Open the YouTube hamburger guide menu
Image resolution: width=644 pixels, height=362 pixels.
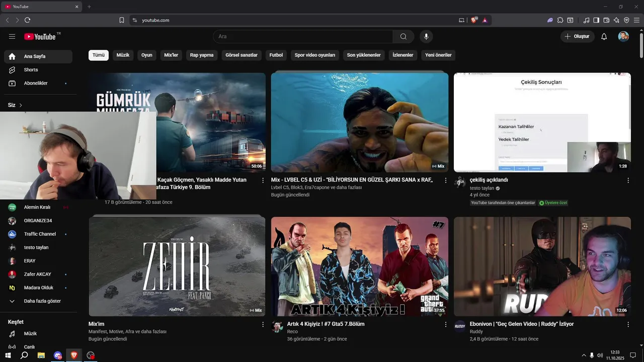click(12, 36)
